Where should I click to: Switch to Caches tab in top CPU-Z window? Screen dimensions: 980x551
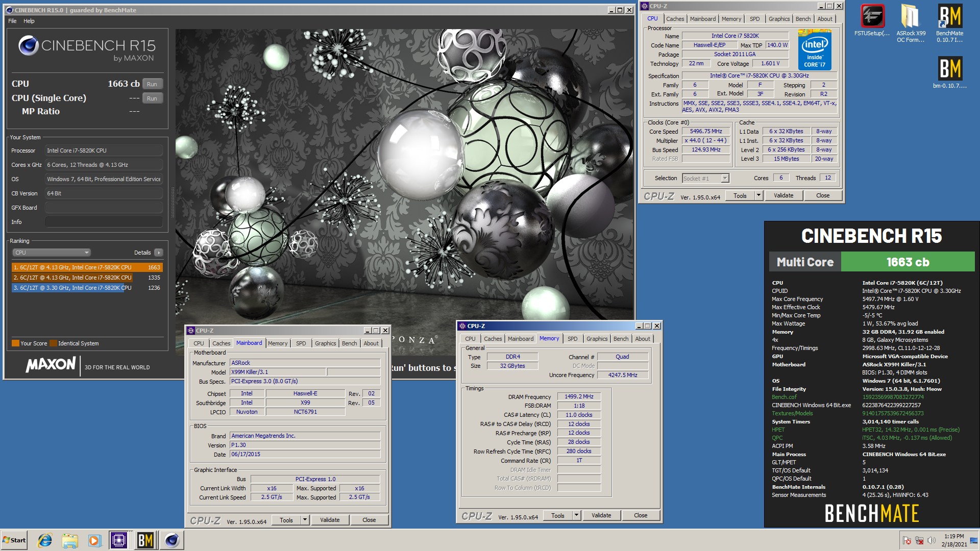tap(675, 19)
